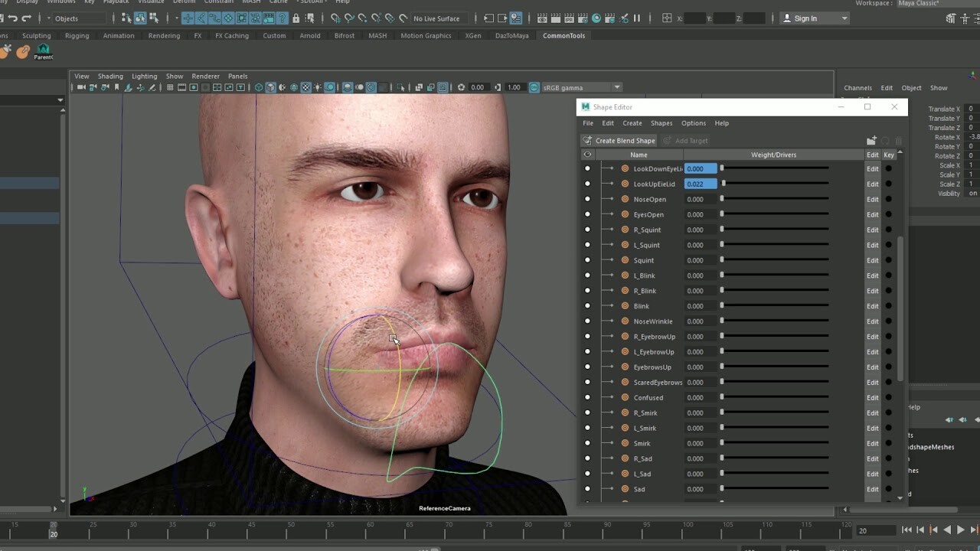Open the Options menu in Shape Editor
Viewport: 980px width, 551px height.
[694, 123]
